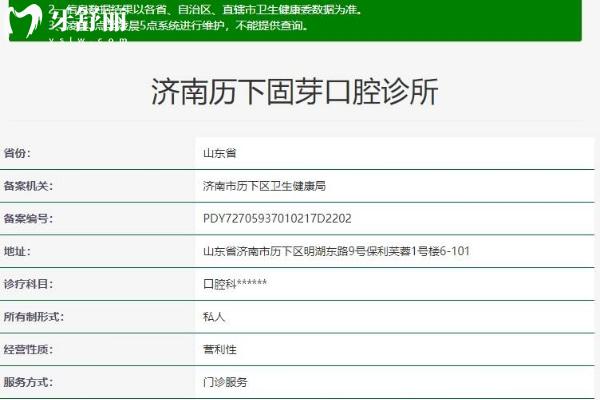600x400 pixels.
Task: Click the 服务方式 label
Action: point(28,382)
